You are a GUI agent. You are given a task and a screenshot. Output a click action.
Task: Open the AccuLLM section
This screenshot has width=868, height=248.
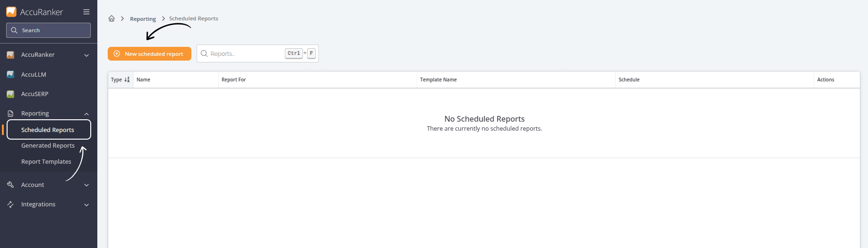tap(34, 74)
